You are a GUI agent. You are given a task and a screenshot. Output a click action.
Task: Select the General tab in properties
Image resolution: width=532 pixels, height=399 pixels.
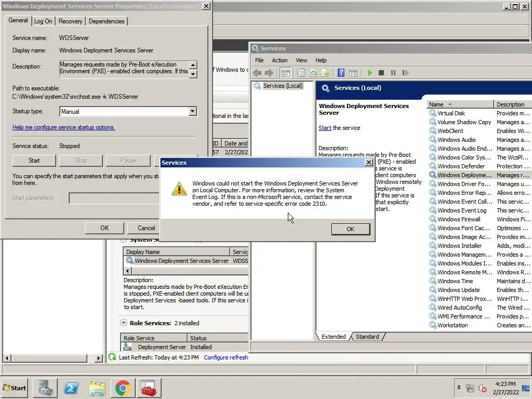[18, 20]
